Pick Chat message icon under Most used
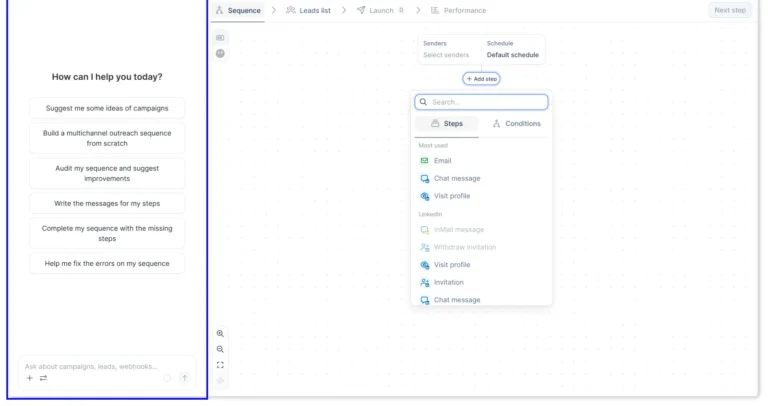768x406 pixels. click(425, 178)
